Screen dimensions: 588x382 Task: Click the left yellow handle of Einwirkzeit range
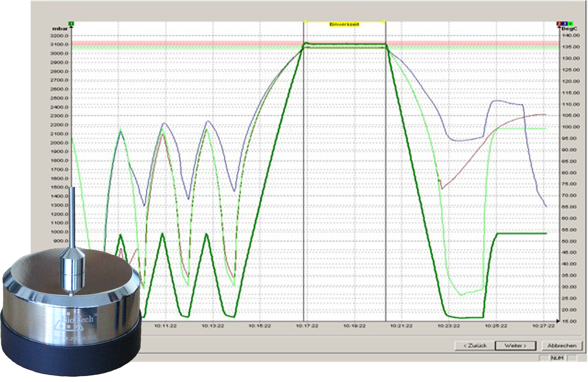(305, 21)
